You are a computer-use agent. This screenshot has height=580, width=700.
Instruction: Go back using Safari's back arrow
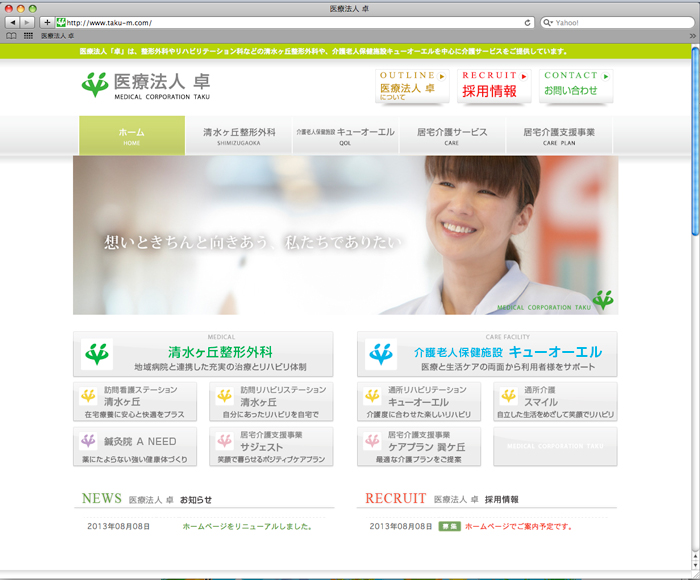click(x=12, y=22)
